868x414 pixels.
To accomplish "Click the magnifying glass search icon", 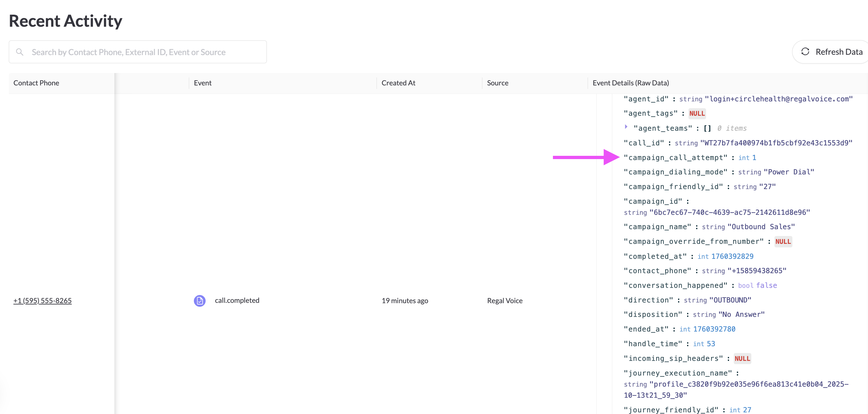I will pos(20,52).
